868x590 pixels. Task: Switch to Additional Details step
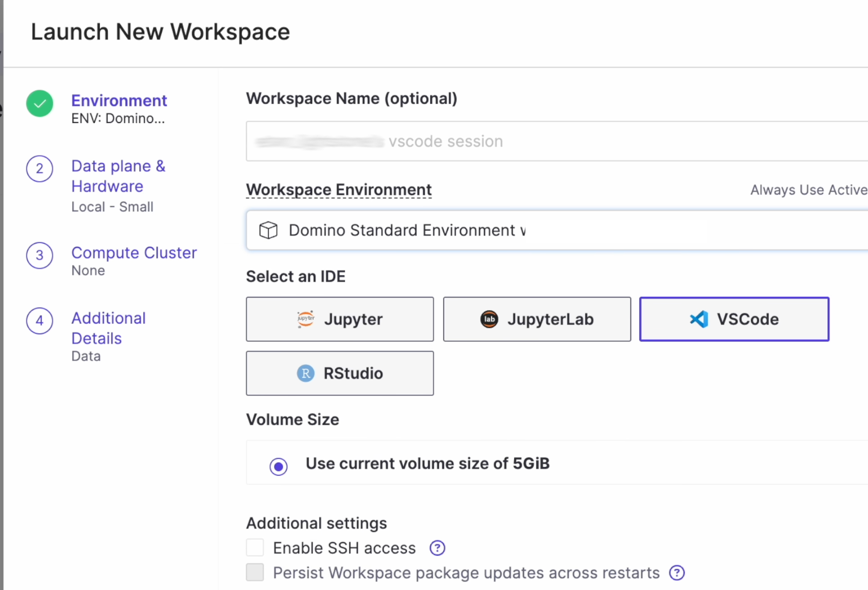108,328
